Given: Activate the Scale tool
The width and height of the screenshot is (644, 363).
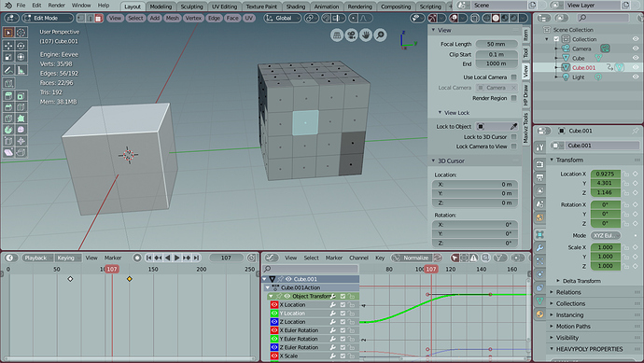Looking at the screenshot, I should [8, 57].
